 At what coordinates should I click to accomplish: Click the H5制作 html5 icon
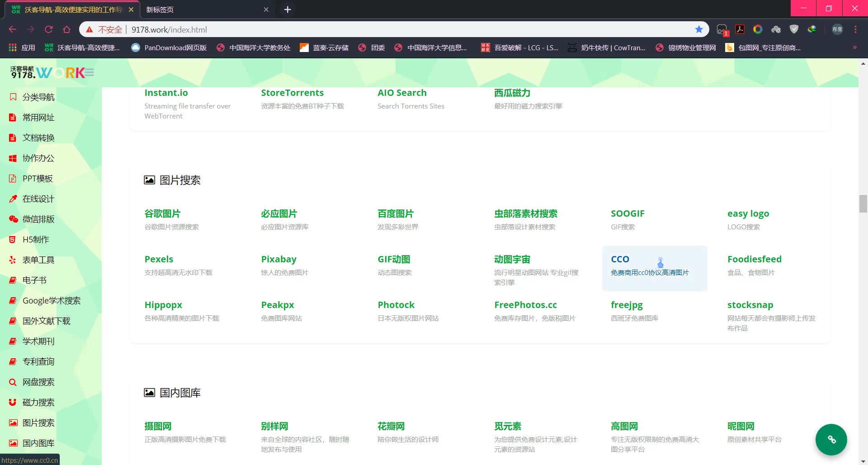pyautogui.click(x=13, y=239)
